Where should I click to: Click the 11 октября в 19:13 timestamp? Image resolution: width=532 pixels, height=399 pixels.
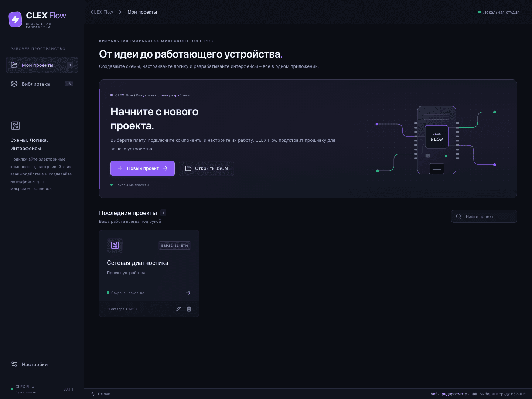coord(122,309)
